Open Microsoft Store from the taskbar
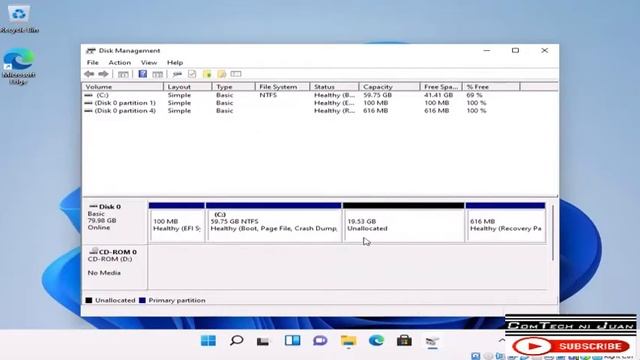Viewport: 640px width, 360px height. coord(404,340)
